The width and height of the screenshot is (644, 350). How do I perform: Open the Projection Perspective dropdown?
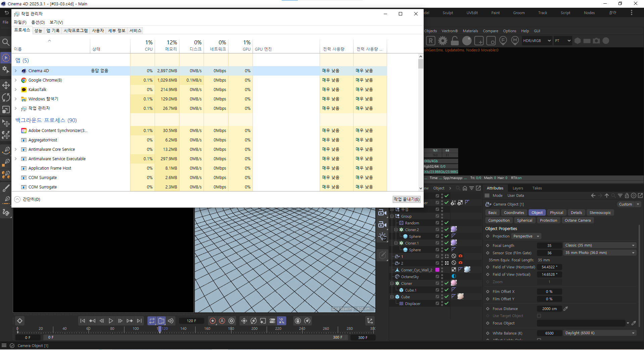pos(526,236)
